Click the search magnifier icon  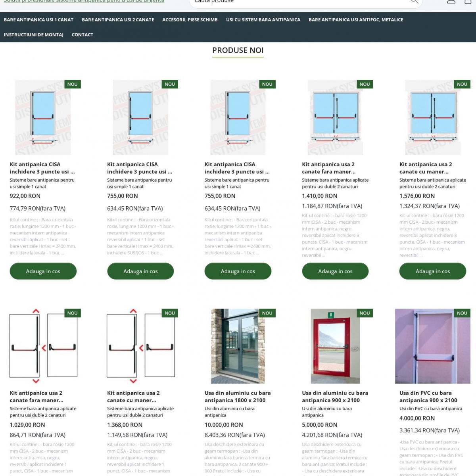coord(414,2)
